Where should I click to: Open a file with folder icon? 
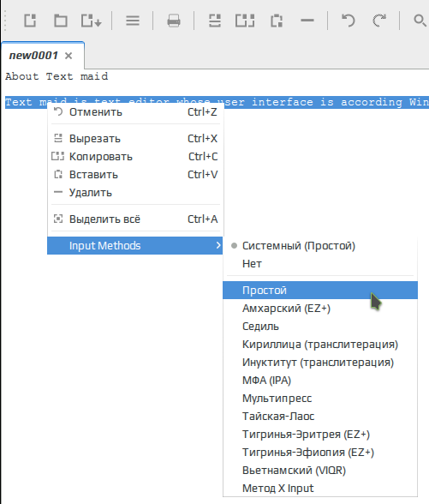tap(60, 21)
